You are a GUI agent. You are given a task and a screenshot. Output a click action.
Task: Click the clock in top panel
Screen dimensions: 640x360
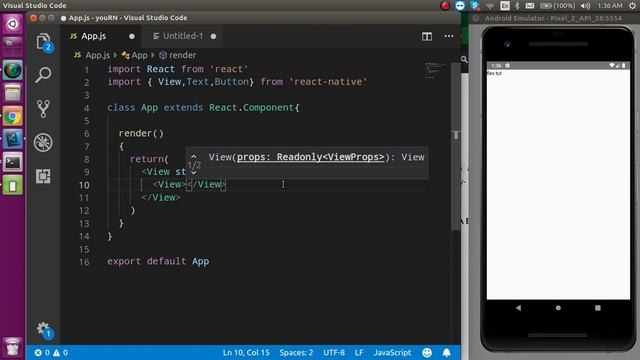point(610,6)
